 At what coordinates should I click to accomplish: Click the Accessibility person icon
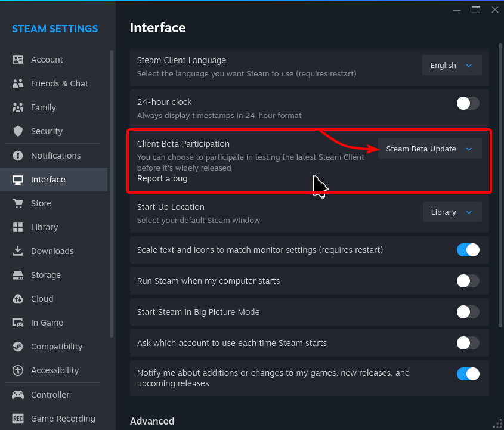18,370
